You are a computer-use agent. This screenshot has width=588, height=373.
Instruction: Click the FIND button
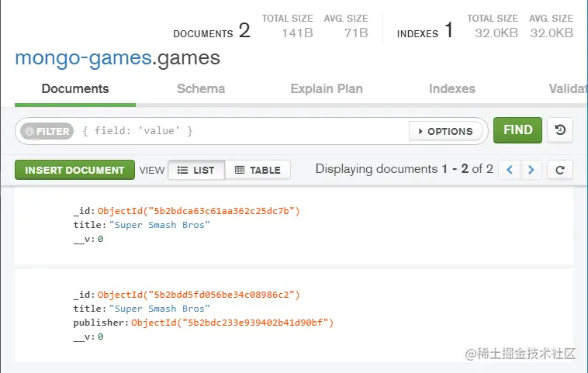(518, 130)
